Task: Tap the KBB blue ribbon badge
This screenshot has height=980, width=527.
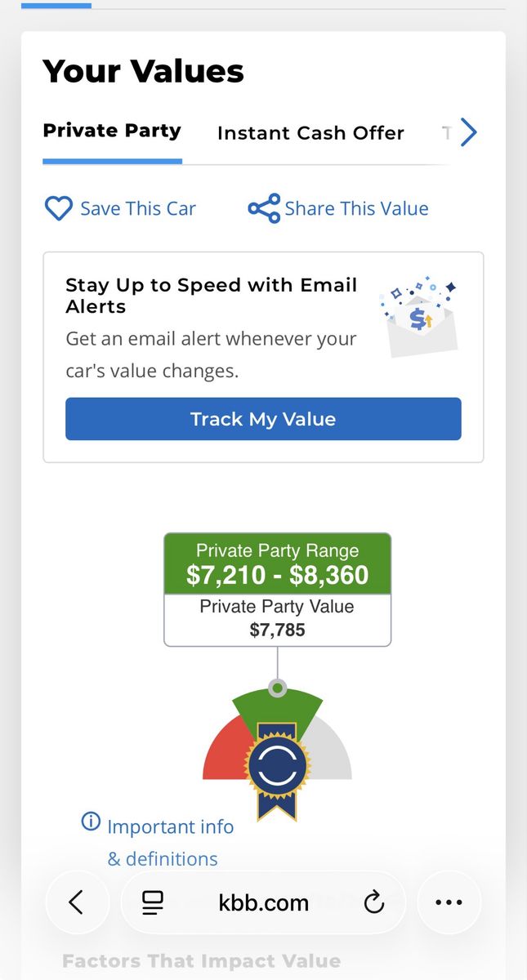Action: (x=277, y=769)
